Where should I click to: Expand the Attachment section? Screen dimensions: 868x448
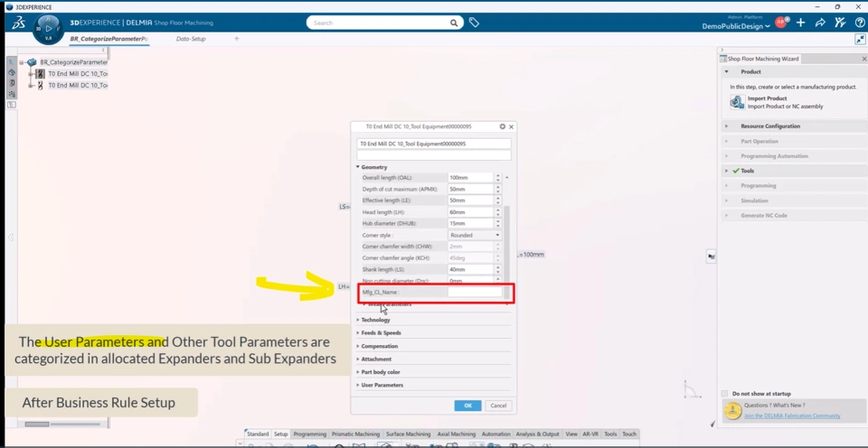(x=358, y=359)
